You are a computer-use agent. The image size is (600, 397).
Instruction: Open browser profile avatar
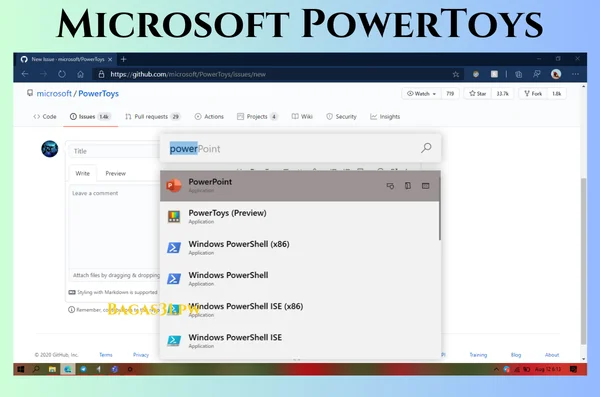(x=556, y=74)
